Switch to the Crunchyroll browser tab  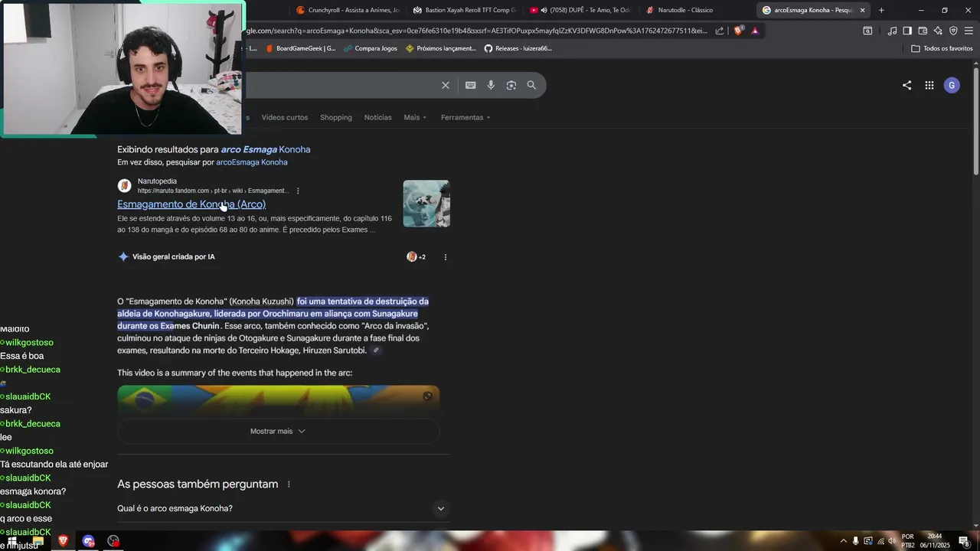pyautogui.click(x=347, y=10)
